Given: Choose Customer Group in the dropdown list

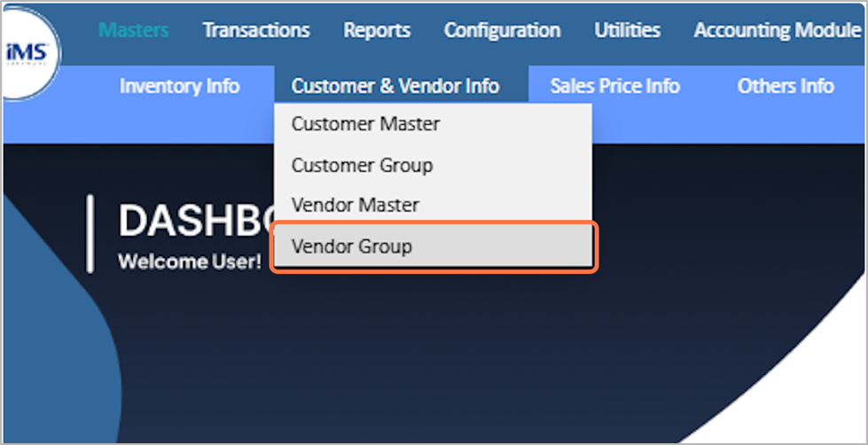Looking at the screenshot, I should [362, 165].
